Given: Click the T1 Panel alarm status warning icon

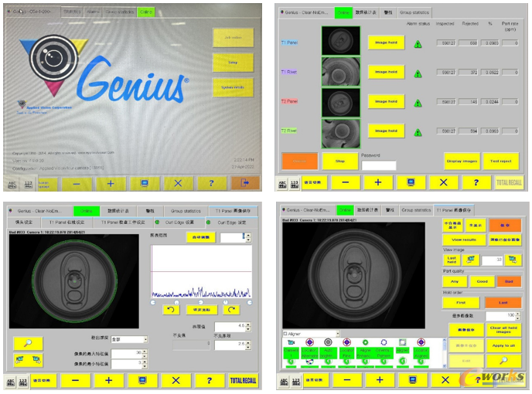Looking at the screenshot, I should coord(418,44).
